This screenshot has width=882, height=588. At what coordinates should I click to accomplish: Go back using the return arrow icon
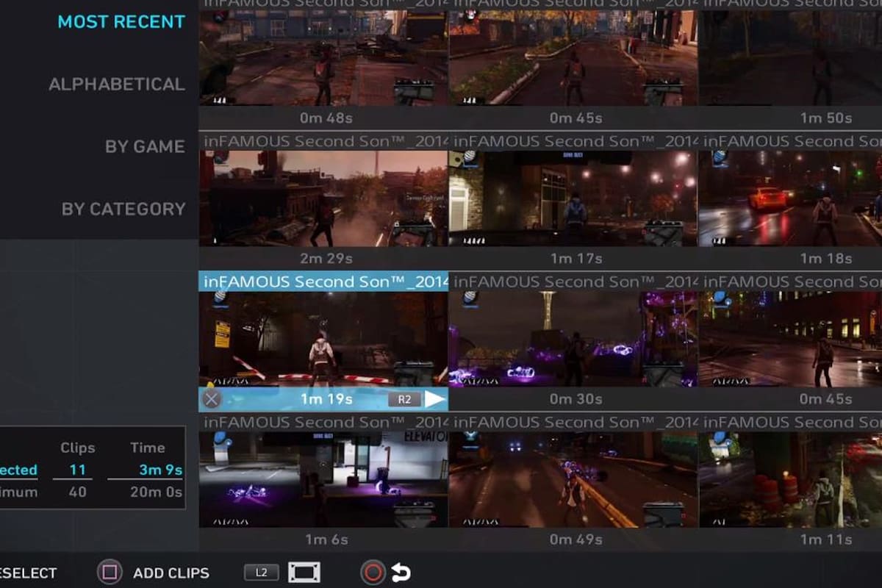coord(401,573)
